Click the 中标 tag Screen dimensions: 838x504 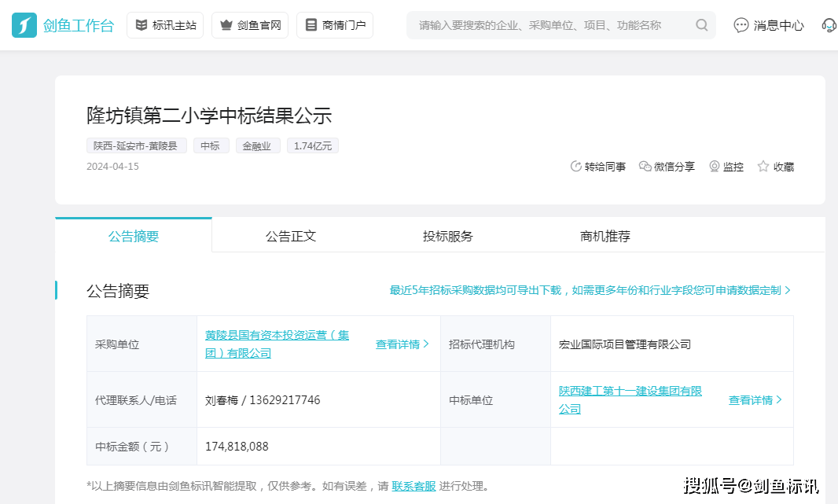(211, 146)
